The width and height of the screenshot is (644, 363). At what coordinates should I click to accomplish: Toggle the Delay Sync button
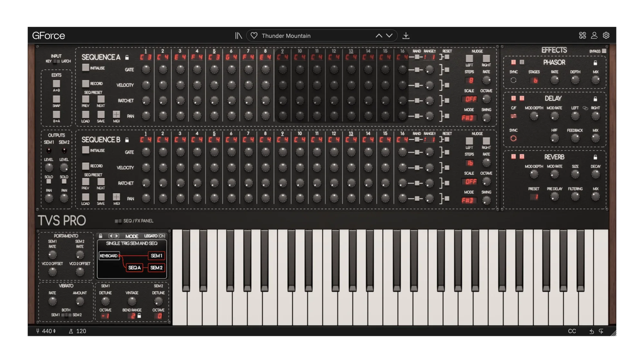514,139
